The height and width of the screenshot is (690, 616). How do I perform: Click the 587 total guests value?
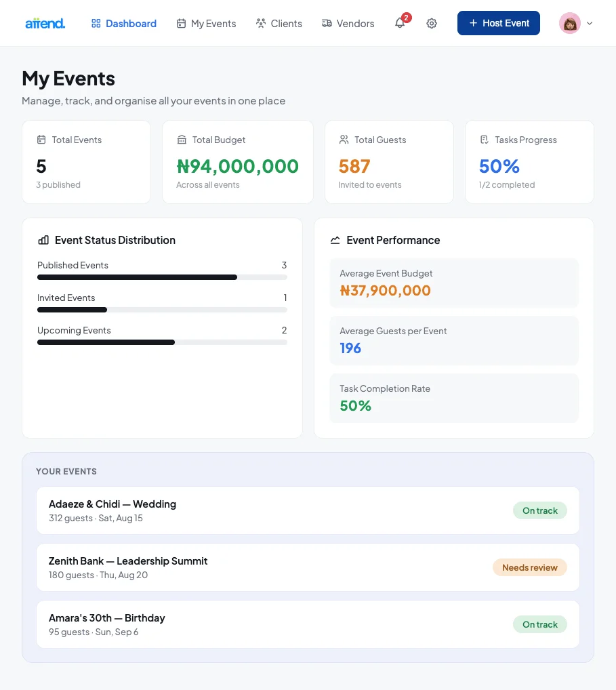click(x=354, y=166)
